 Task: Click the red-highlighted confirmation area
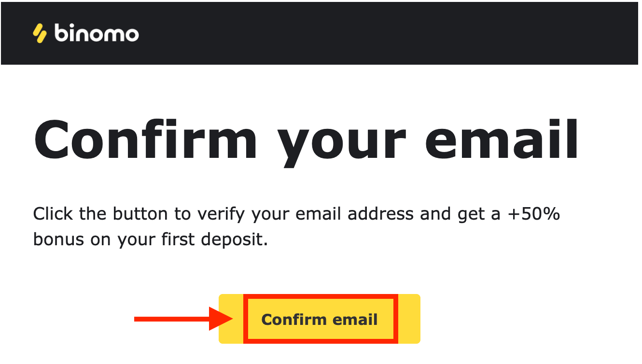[x=320, y=319]
